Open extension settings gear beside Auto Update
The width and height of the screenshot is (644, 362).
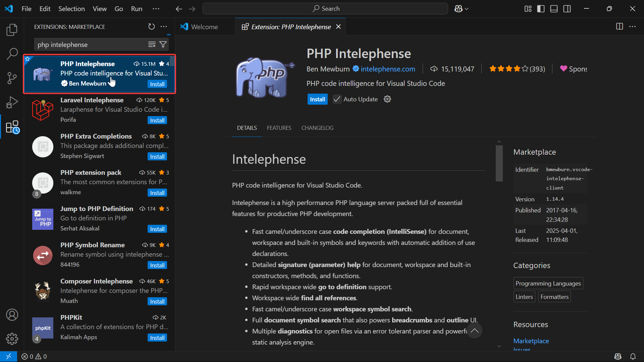tap(387, 99)
